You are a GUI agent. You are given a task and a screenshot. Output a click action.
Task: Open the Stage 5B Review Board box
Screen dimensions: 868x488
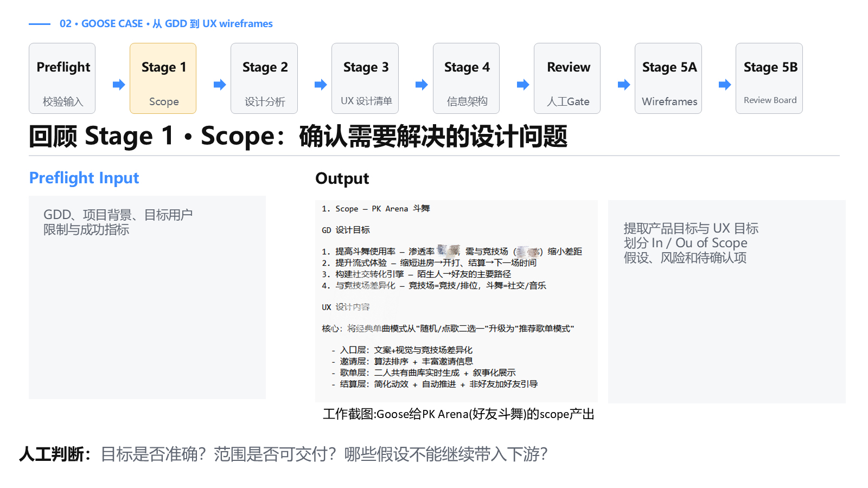[x=769, y=78]
